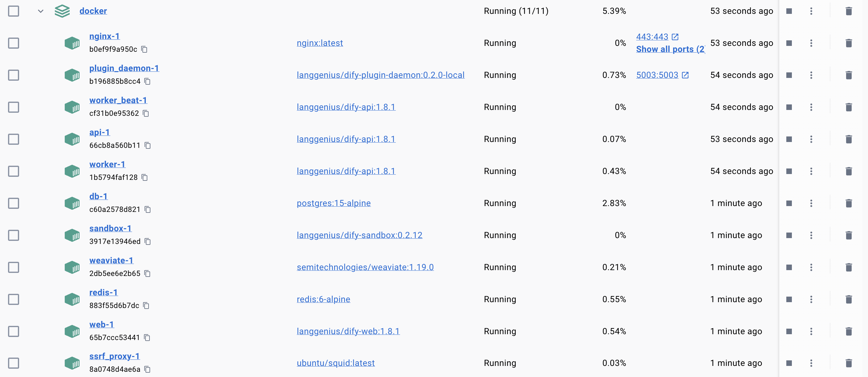Copy api-1 container ID 66cb8a560b11
868x377 pixels.
point(147,145)
